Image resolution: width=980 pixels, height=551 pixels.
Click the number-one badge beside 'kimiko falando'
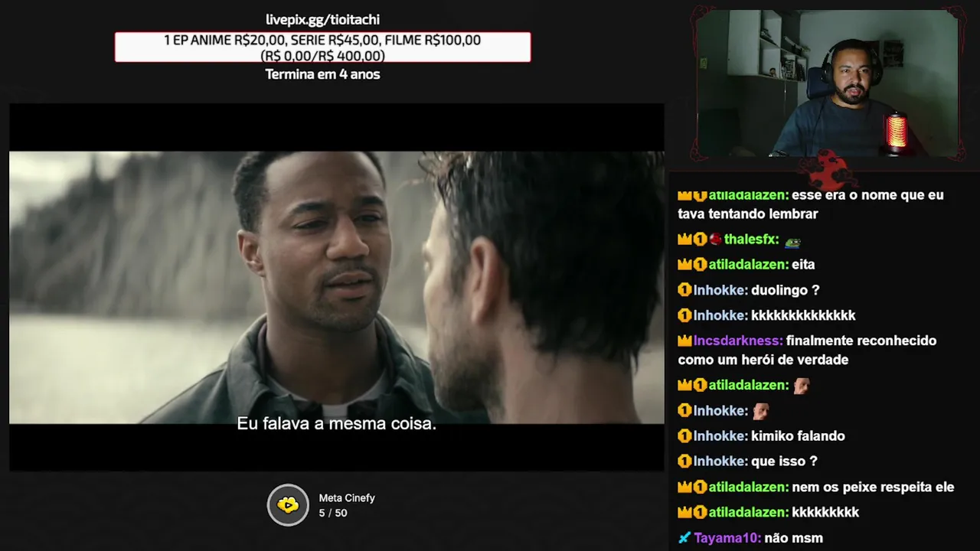coord(684,436)
